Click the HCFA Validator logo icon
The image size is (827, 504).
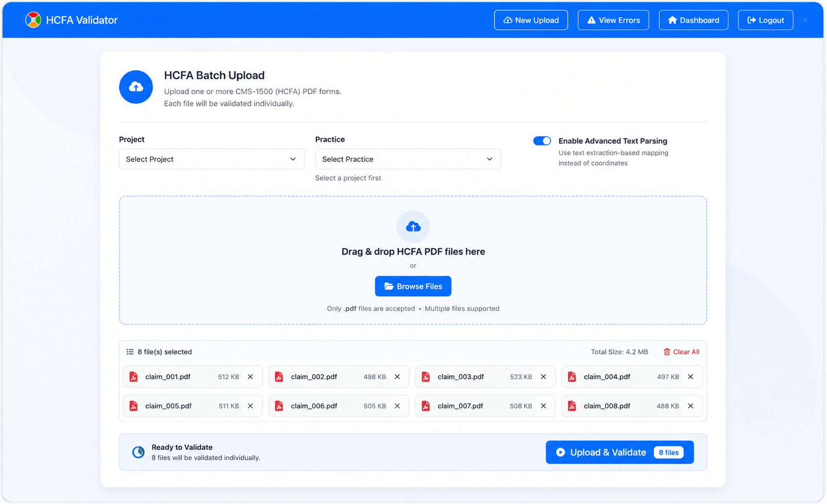(x=33, y=20)
